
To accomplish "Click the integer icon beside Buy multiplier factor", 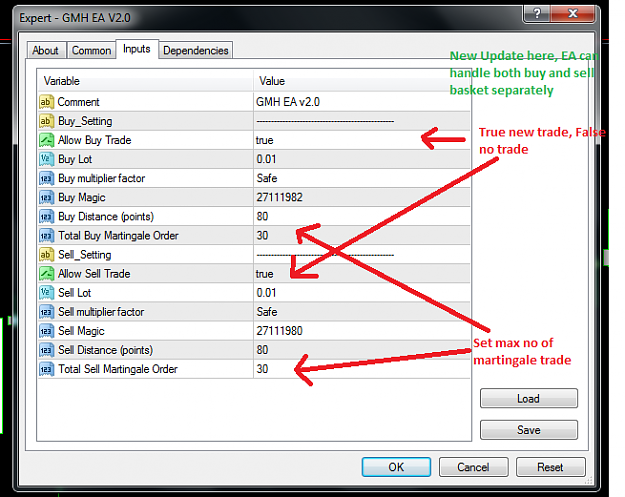I will tap(46, 179).
